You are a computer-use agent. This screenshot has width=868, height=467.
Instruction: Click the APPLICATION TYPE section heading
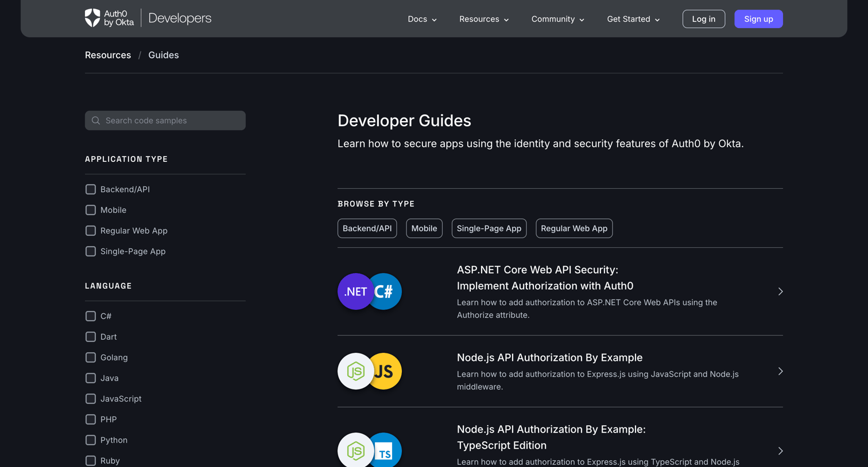[x=126, y=159]
